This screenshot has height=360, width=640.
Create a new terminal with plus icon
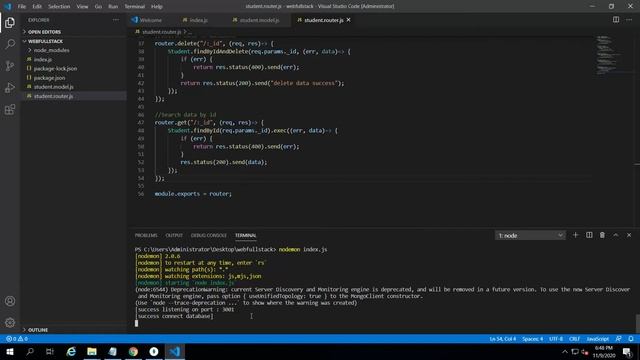[x=576, y=235]
